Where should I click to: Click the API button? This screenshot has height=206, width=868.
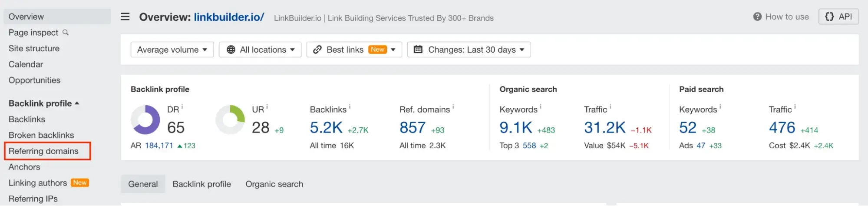tap(838, 17)
